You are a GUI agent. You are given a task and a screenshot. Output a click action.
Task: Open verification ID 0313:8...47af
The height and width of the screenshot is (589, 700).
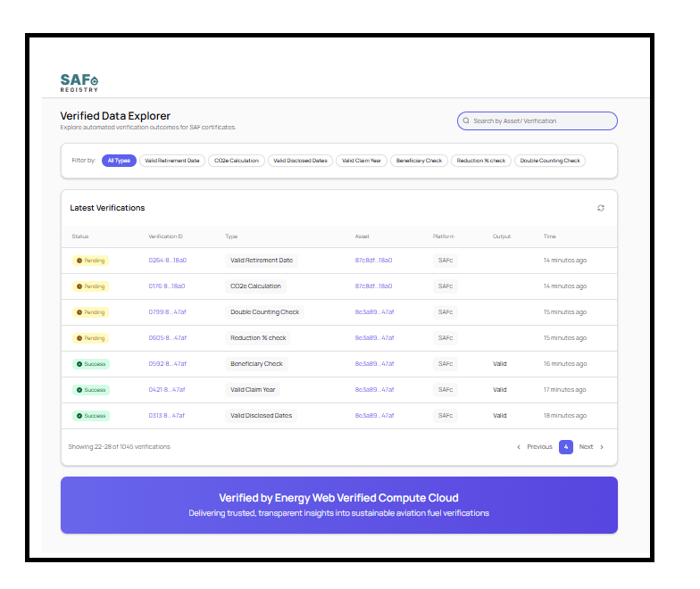click(x=166, y=416)
